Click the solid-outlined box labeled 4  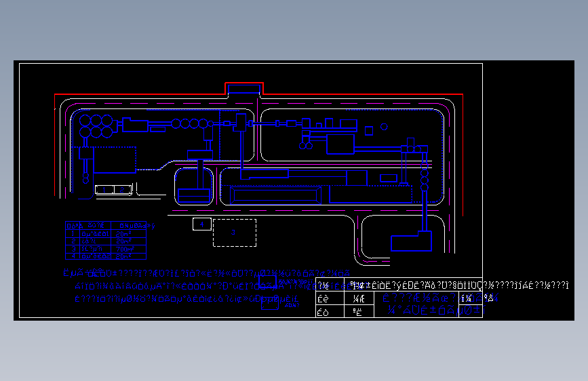pos(201,224)
